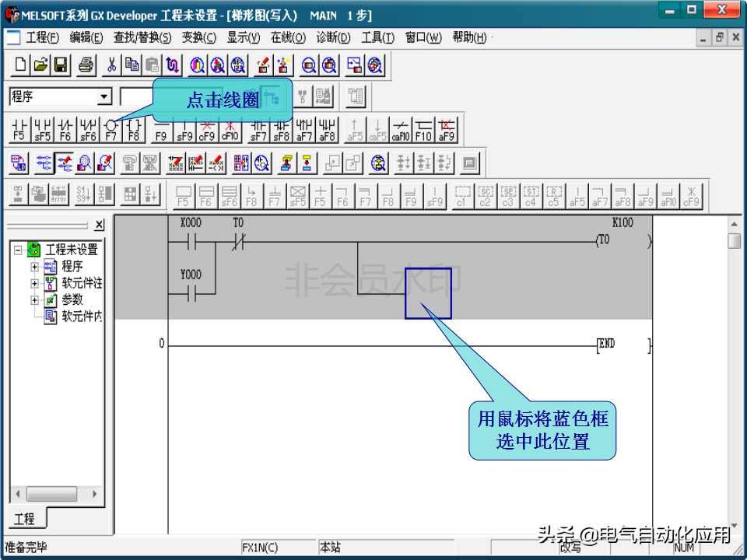The image size is (747, 560).
Task: Insert normally open contact with F5 button
Action: [19, 129]
